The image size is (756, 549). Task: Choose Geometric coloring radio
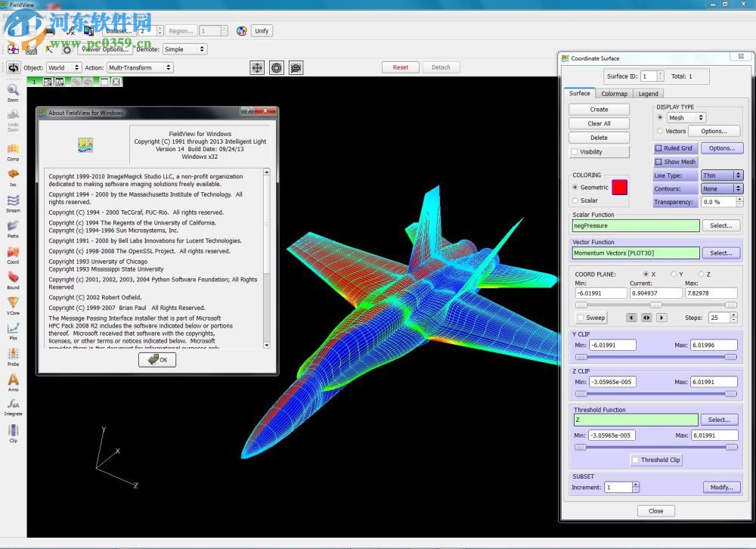point(575,188)
